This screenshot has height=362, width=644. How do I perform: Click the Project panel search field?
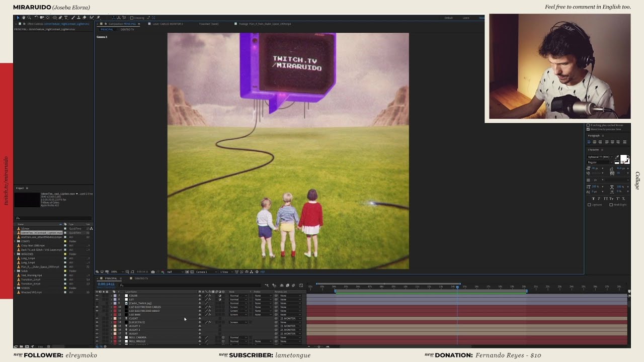[53, 218]
